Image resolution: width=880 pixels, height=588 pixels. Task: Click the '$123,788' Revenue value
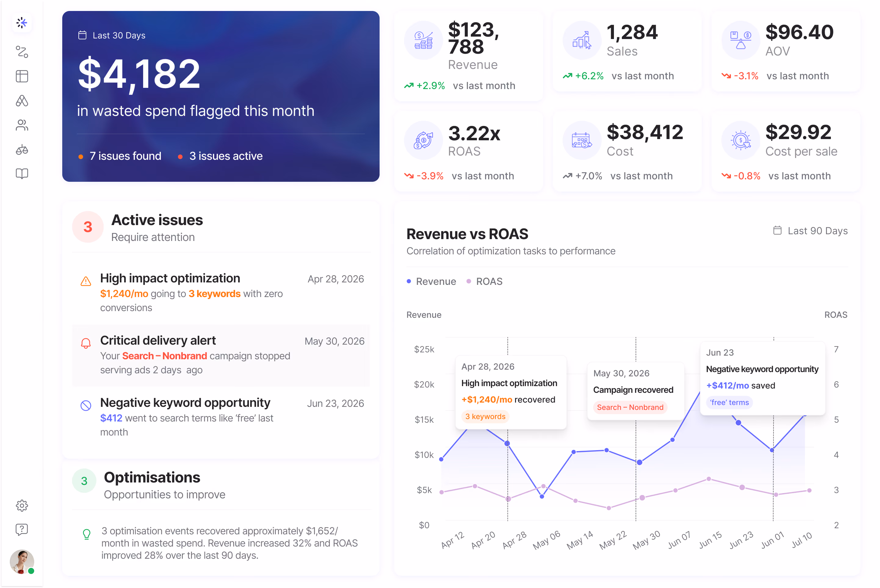pyautogui.click(x=474, y=38)
